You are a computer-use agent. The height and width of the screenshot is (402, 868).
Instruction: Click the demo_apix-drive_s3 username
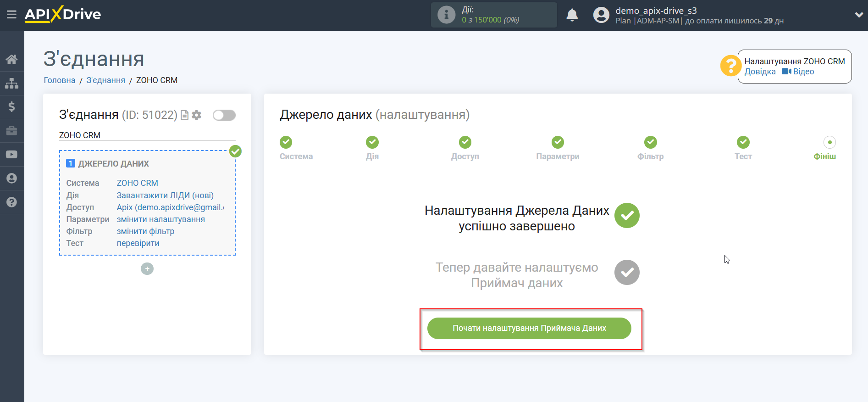(656, 11)
